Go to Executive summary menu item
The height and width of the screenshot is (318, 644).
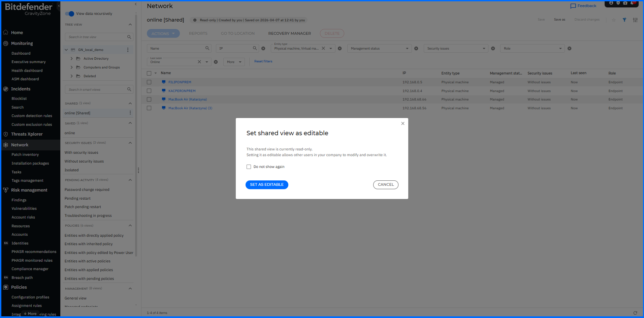coord(28,62)
